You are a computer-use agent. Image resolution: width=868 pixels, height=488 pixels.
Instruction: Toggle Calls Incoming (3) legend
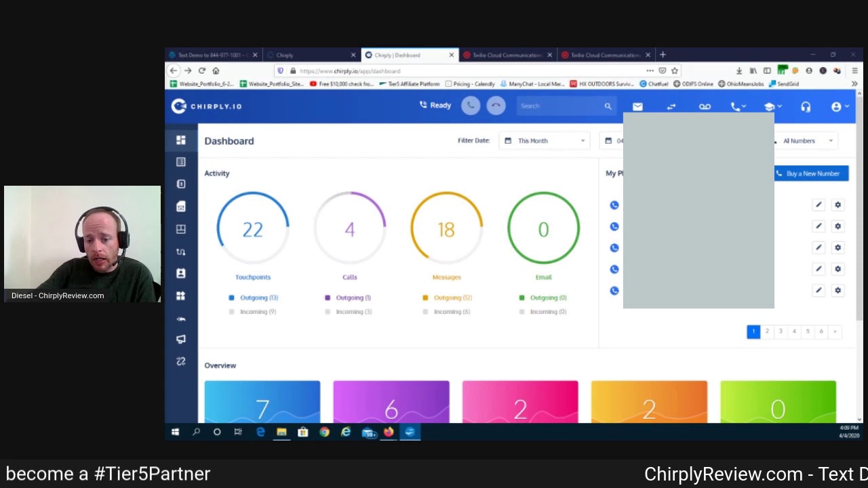pos(349,312)
